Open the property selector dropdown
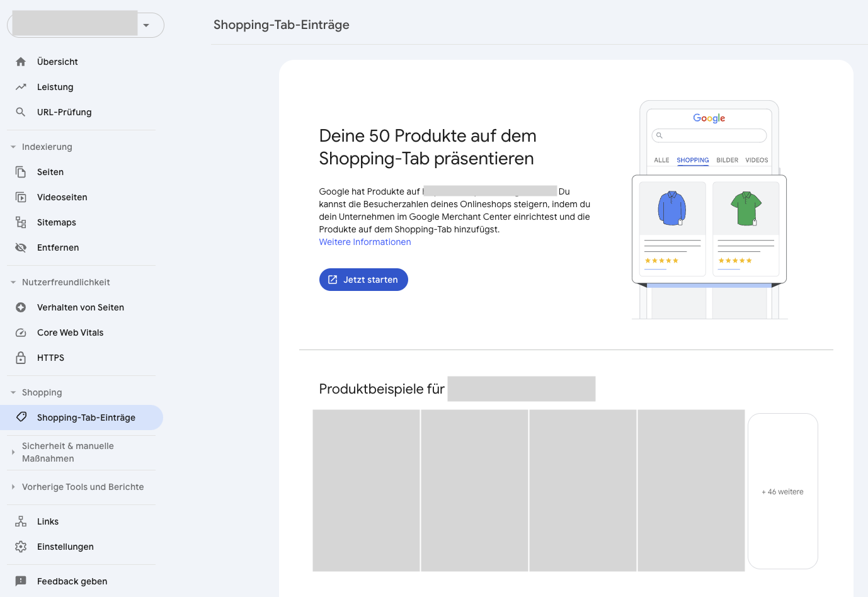Viewport: 868px width, 597px height. [x=86, y=25]
